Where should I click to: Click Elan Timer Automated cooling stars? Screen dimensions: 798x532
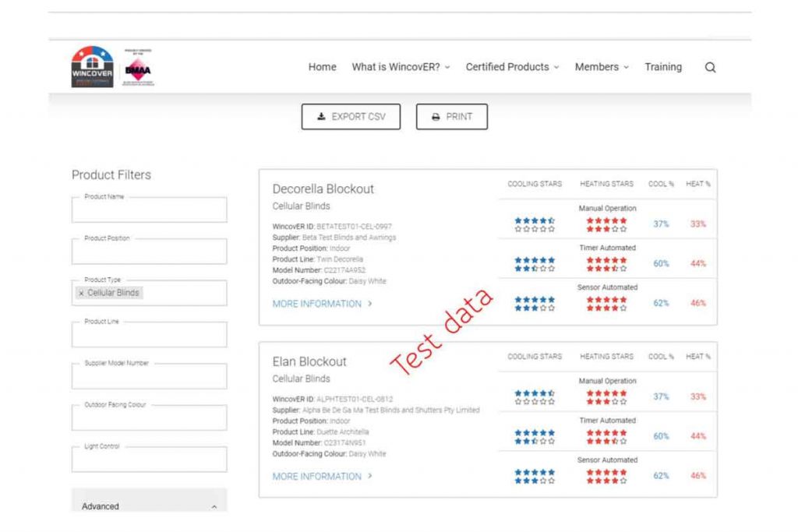tap(535, 437)
